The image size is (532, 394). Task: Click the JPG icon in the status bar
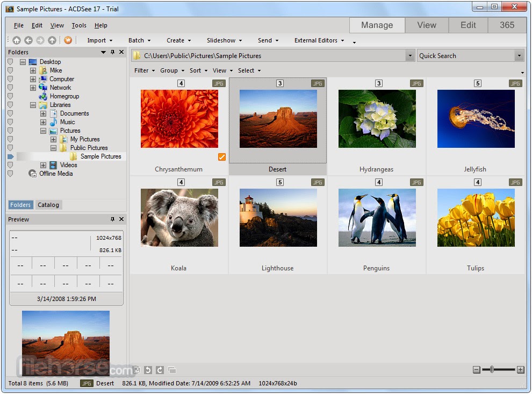coord(87,383)
